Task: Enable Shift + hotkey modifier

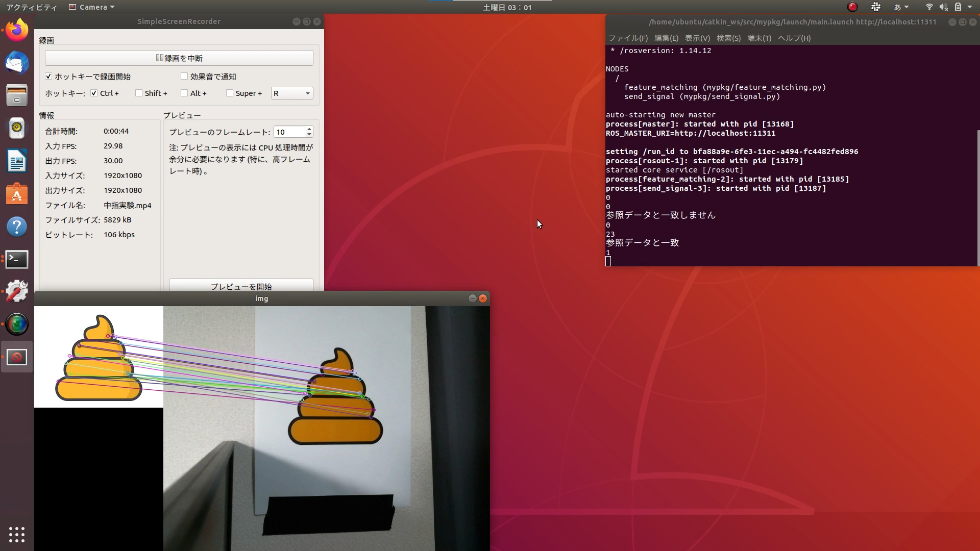Action: click(139, 93)
